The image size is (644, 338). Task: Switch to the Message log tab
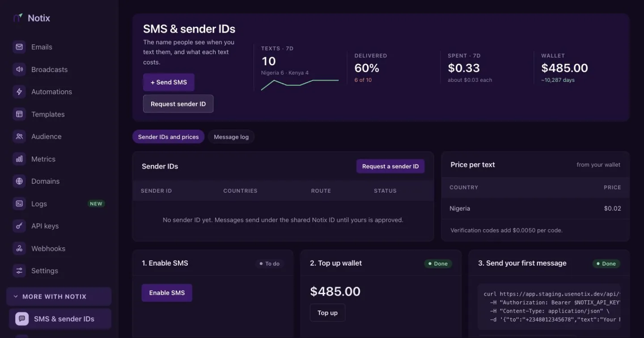click(x=231, y=137)
